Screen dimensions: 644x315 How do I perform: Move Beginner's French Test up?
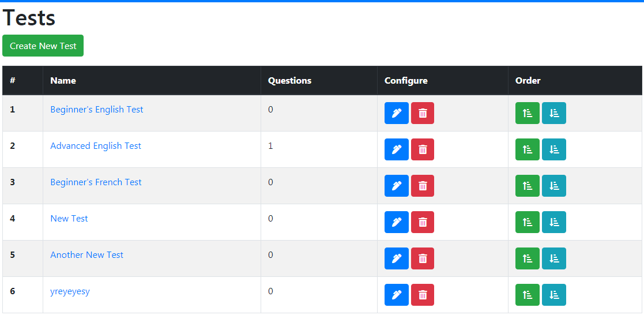(528, 186)
